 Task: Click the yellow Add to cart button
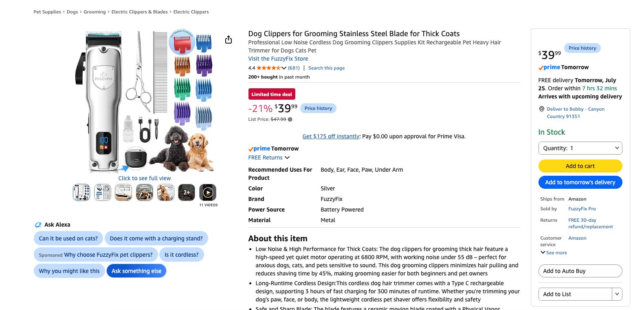580,166
